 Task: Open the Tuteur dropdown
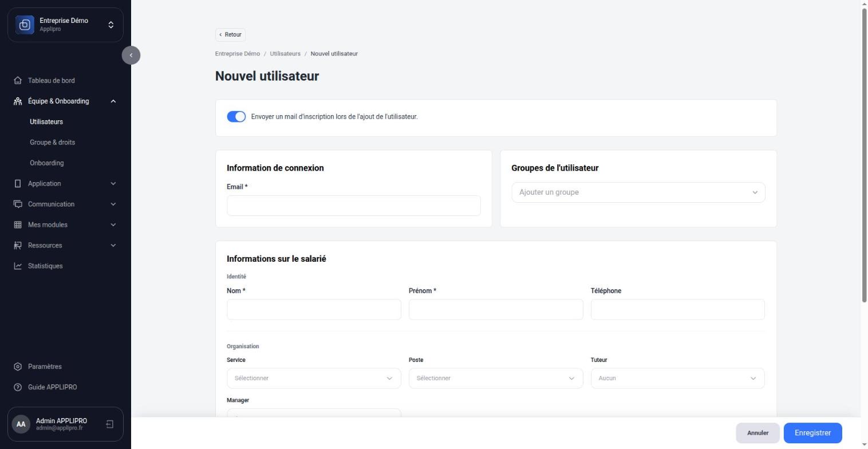pos(678,379)
